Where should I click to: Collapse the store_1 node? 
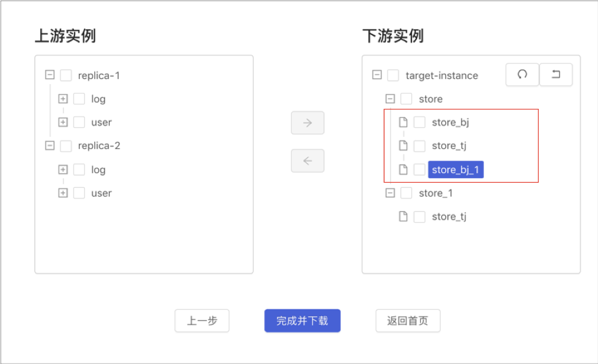tap(390, 193)
